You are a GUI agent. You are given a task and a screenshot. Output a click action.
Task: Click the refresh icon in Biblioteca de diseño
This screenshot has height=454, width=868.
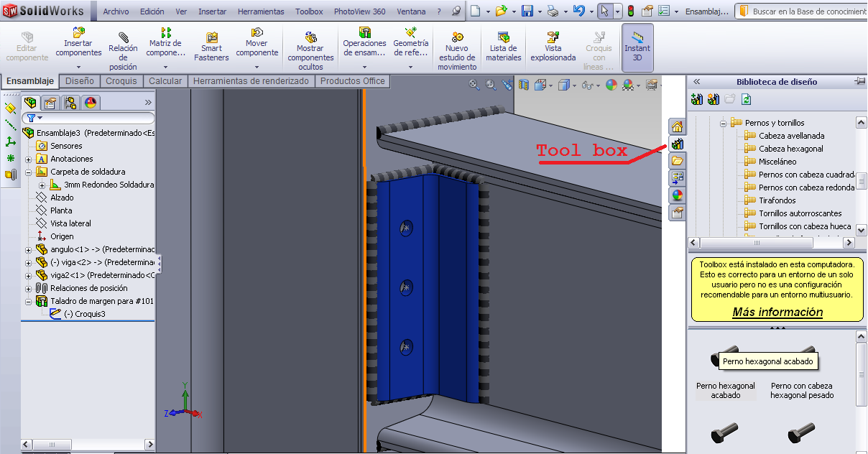point(747,99)
